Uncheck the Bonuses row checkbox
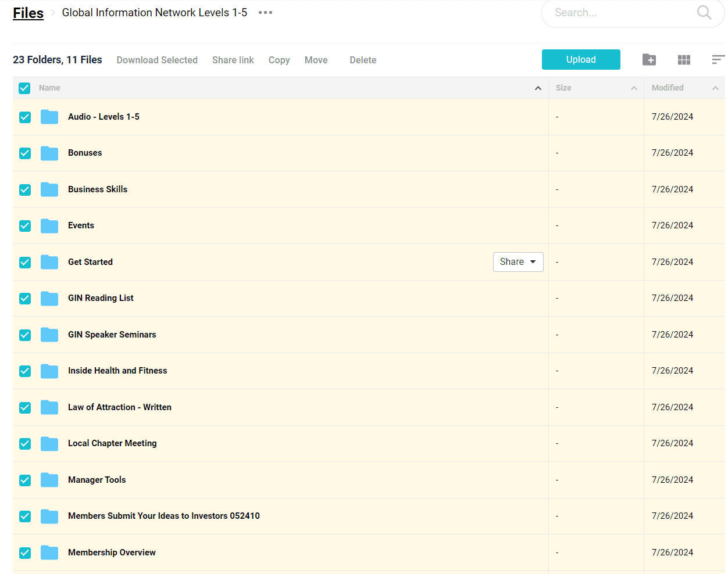 point(25,153)
